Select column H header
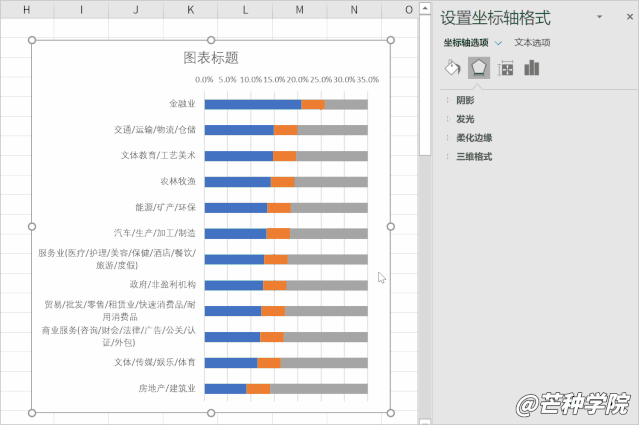The width and height of the screenshot is (639, 425). [x=27, y=10]
